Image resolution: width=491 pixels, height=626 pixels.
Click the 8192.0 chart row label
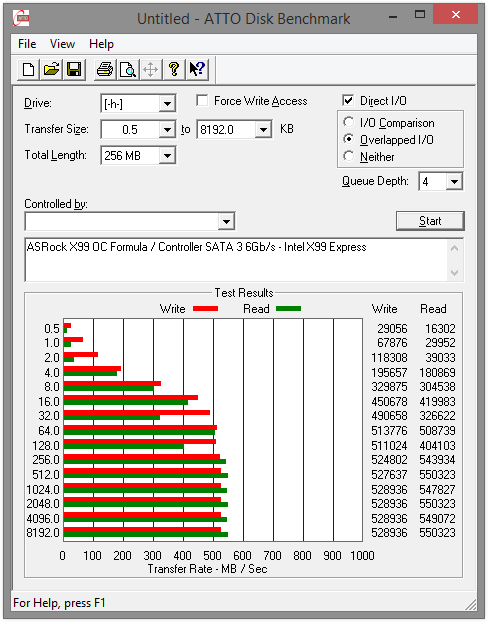coord(43,533)
